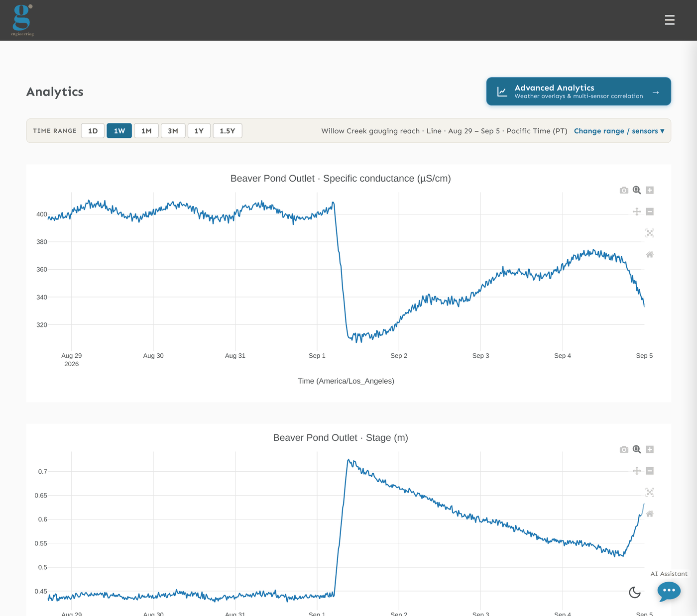Autoscale the Specific conductance chart axes
This screenshot has height=616, width=697.
[650, 233]
